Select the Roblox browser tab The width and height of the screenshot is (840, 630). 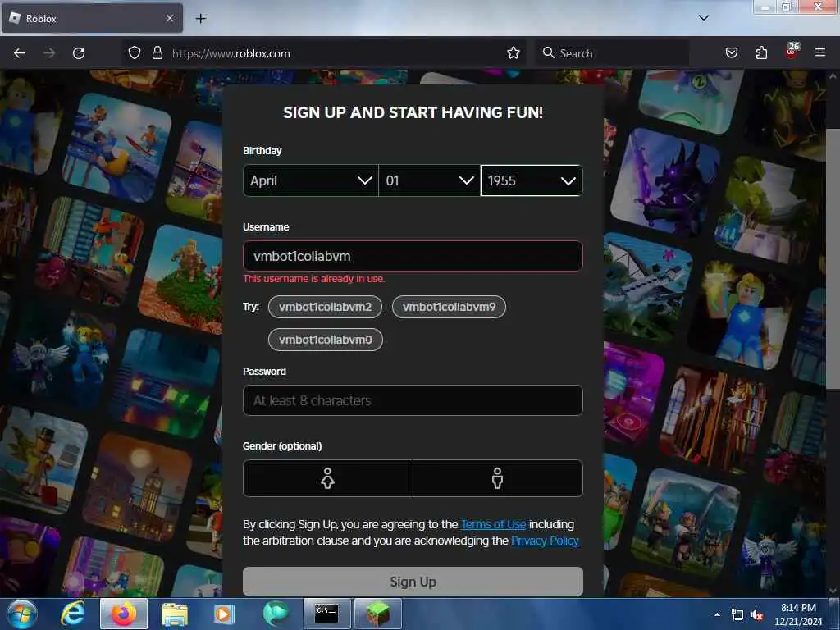click(92, 18)
